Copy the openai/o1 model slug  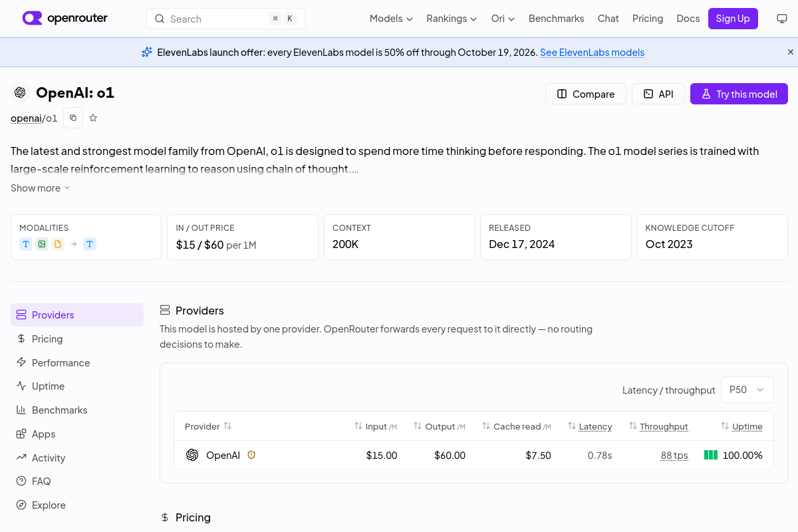pos(73,118)
